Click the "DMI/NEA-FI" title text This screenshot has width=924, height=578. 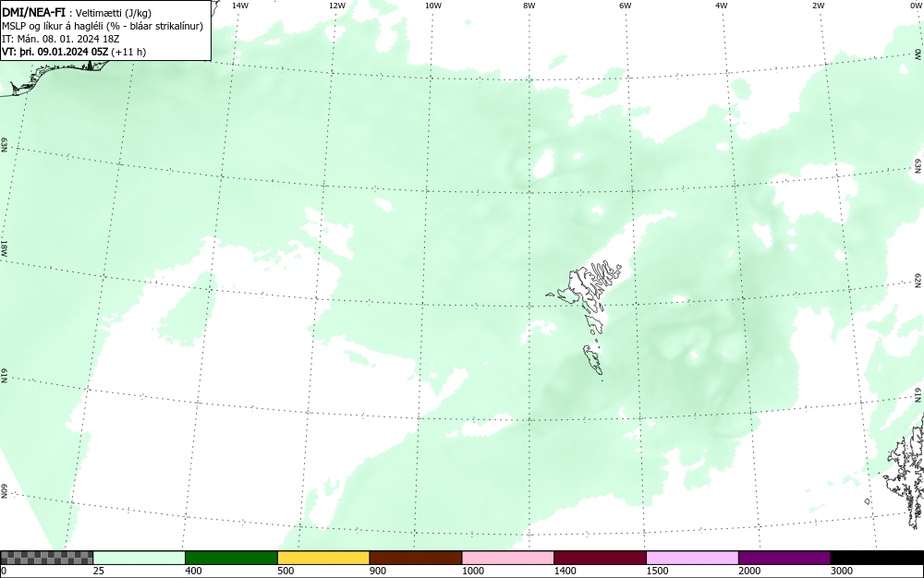(33, 12)
